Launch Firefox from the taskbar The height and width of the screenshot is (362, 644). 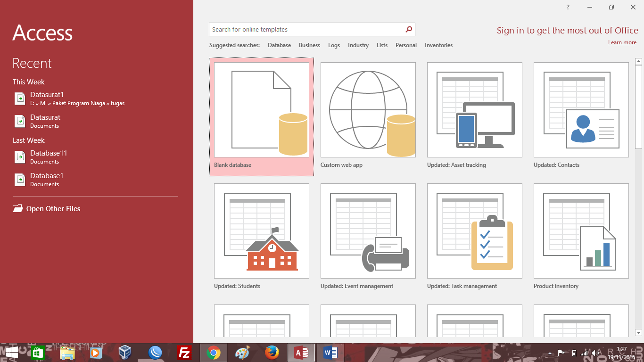coord(272,353)
